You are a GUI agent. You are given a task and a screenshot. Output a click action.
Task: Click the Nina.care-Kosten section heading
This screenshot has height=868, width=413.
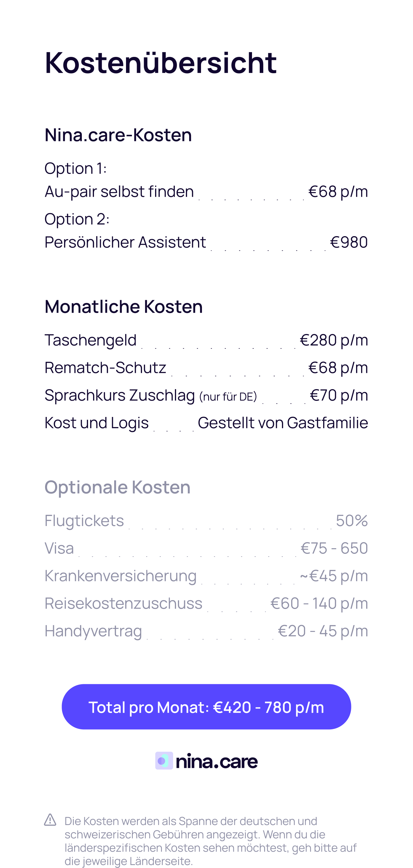click(x=118, y=135)
